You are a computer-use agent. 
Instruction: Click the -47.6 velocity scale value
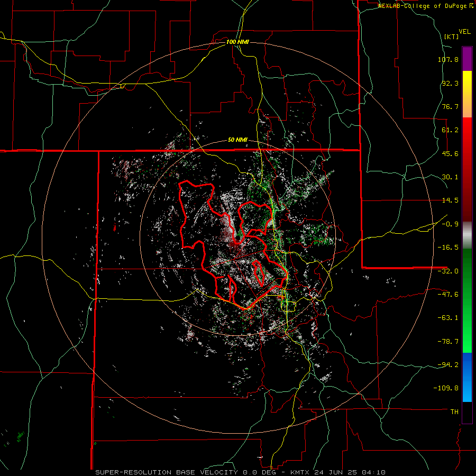point(448,295)
